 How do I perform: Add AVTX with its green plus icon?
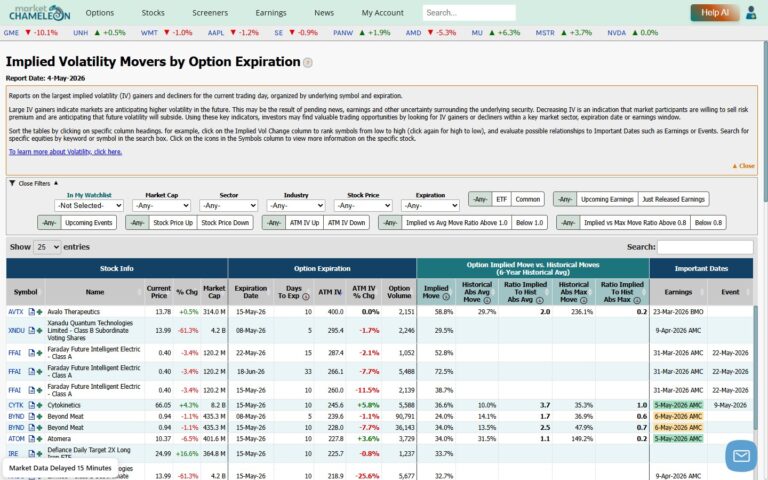(x=39, y=312)
